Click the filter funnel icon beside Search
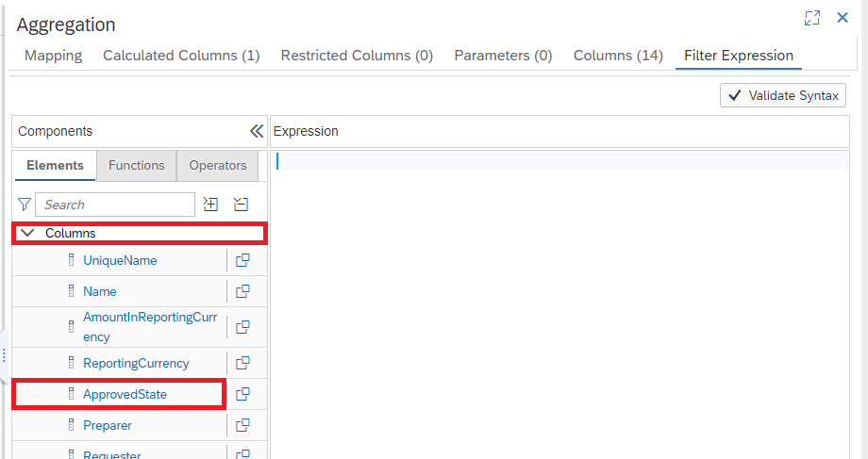The image size is (868, 459). pos(25,205)
